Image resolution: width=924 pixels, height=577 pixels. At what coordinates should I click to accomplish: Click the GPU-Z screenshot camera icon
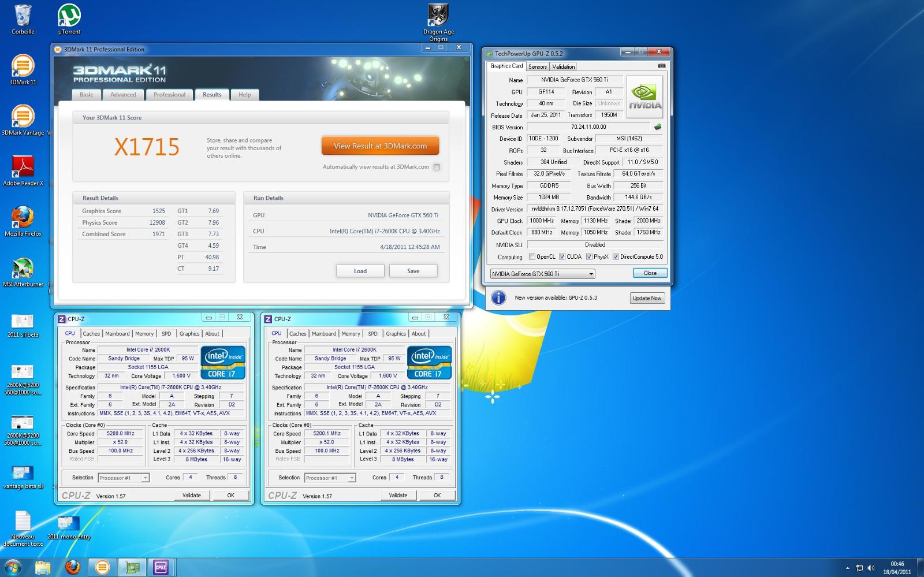point(661,66)
